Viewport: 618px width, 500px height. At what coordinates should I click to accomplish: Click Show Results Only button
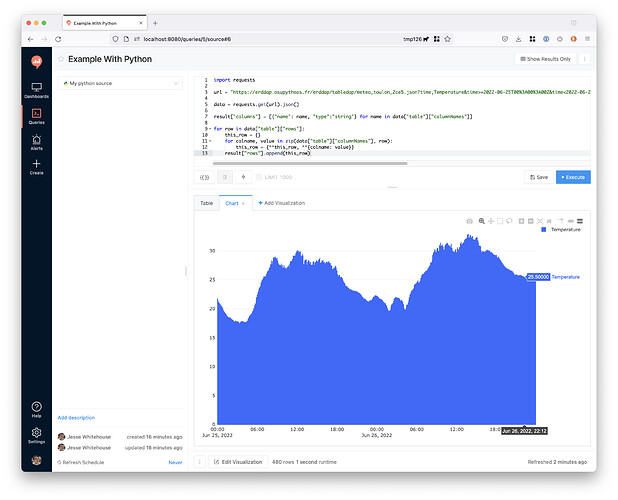click(x=545, y=59)
